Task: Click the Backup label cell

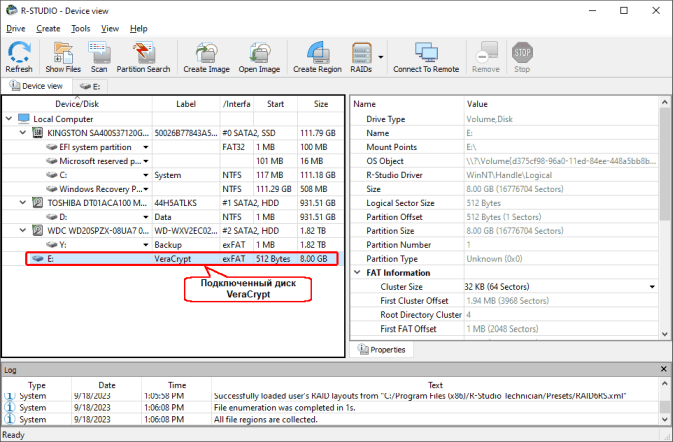Action: click(186, 245)
